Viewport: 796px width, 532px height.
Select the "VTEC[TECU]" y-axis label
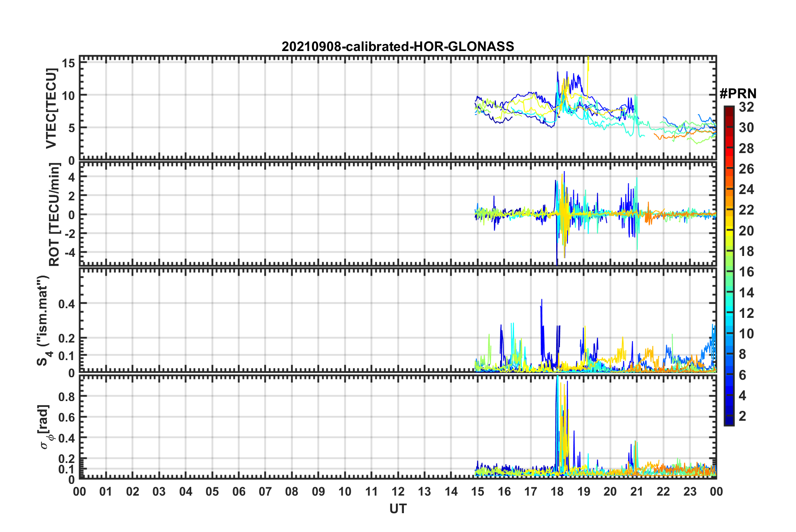pyautogui.click(x=51, y=108)
